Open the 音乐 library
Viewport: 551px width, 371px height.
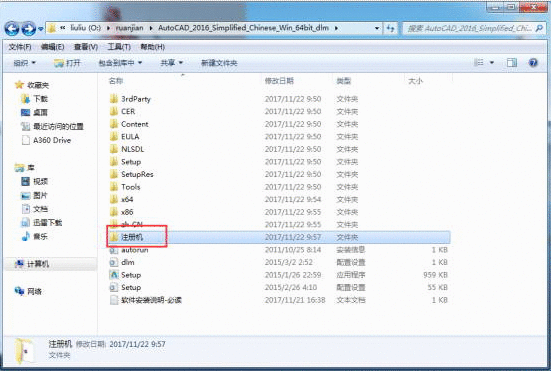40,236
